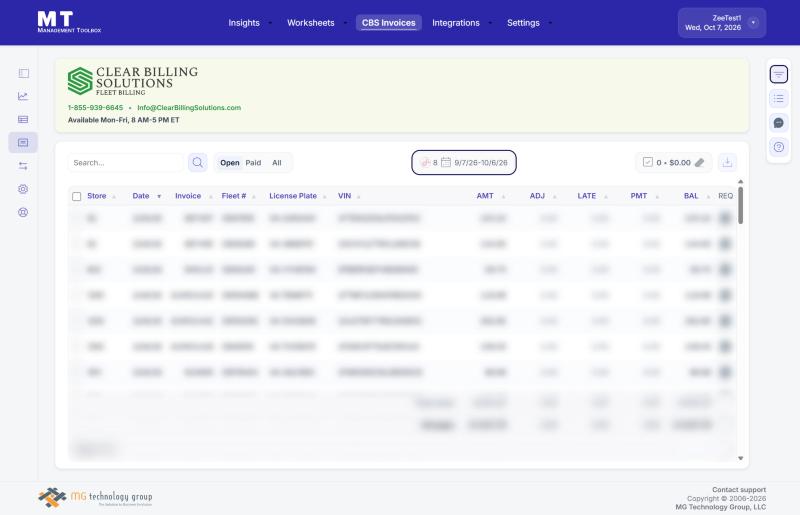Click the Contact support link

[x=739, y=489]
